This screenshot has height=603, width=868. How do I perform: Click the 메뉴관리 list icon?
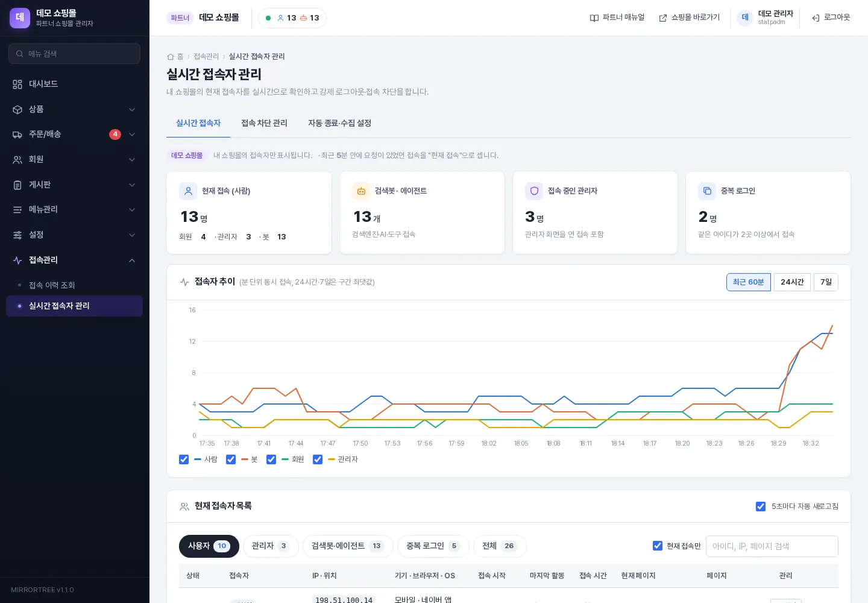tap(17, 210)
